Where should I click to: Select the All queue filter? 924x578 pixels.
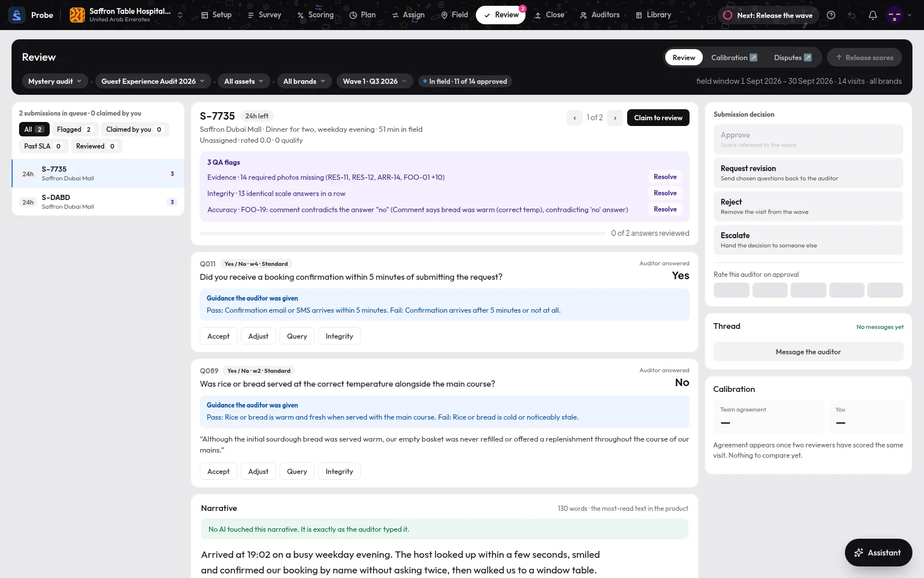pos(34,129)
